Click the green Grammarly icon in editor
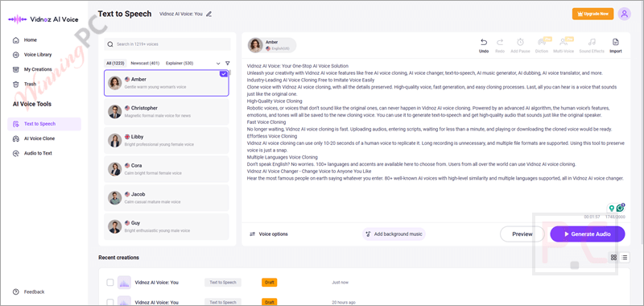The image size is (644, 306). coord(620,208)
